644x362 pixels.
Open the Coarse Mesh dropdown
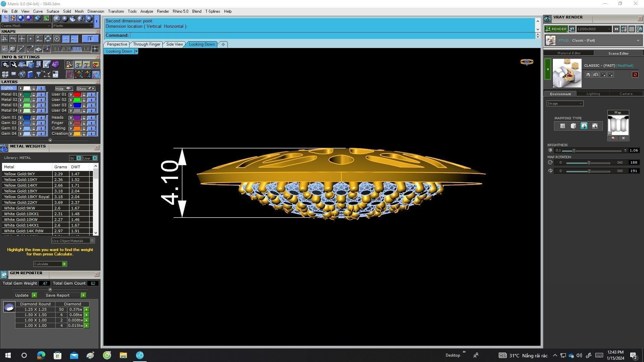point(49,26)
